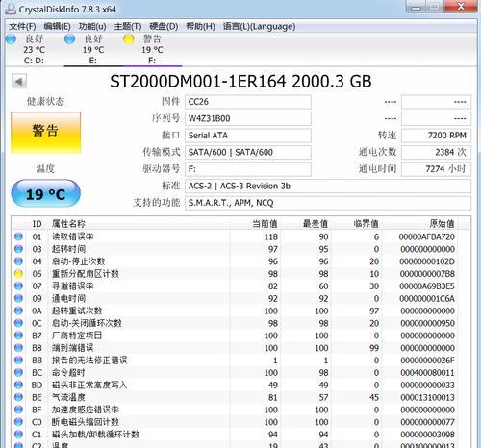Click the status icon for attribute BB
The height and width of the screenshot is (448, 481).
pyautogui.click(x=18, y=361)
